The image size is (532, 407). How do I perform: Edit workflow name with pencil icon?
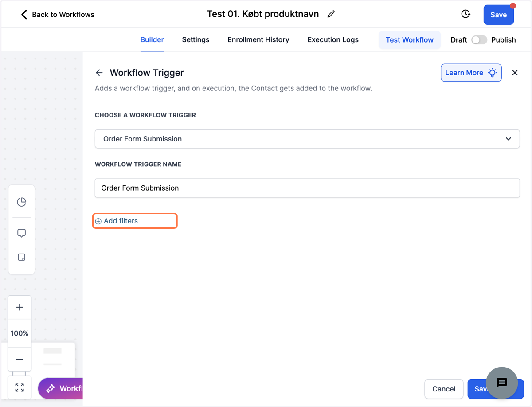(331, 14)
